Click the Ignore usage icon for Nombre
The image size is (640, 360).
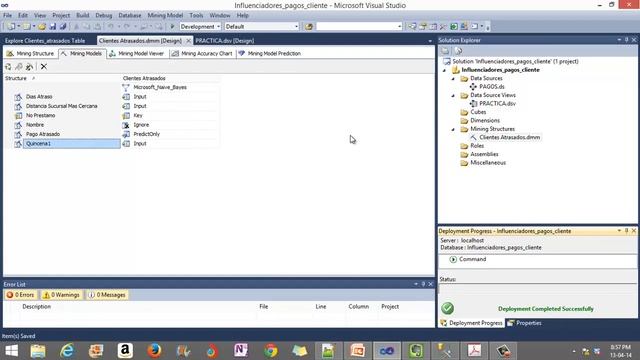[126, 125]
